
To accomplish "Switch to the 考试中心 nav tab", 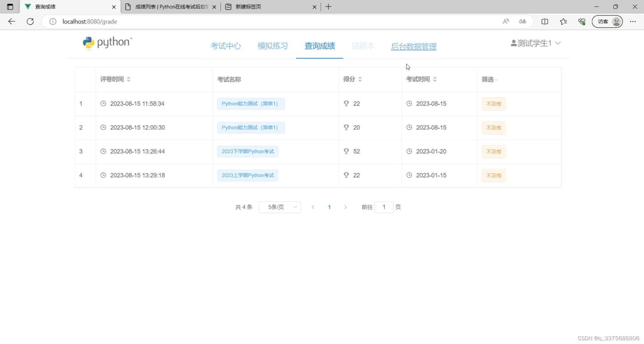I will [226, 46].
